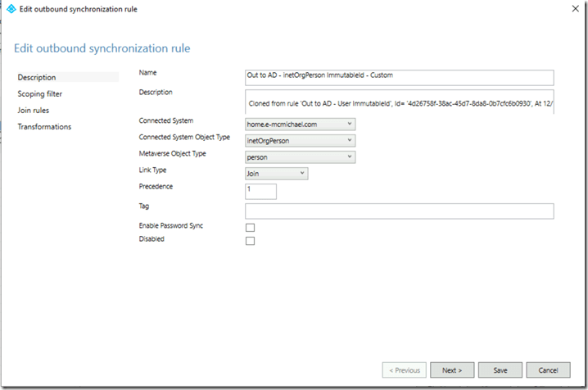Click the Metaverse Object Type label
588x390 pixels.
[172, 154]
